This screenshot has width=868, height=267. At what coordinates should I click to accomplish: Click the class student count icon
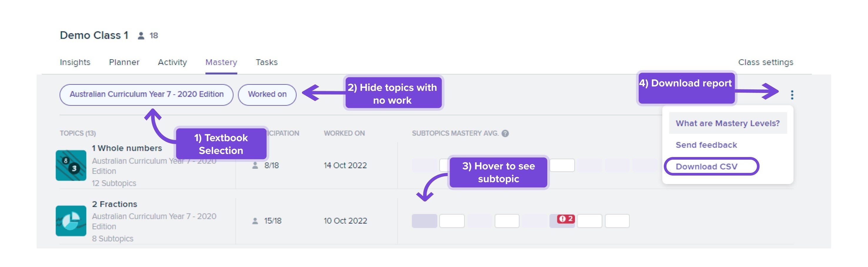click(x=141, y=36)
